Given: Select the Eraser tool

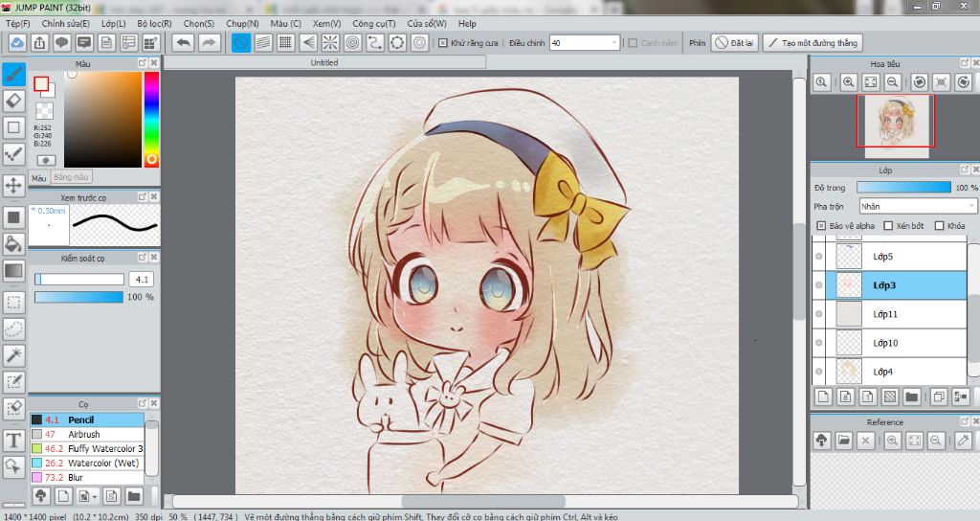Looking at the screenshot, I should pos(13,101).
